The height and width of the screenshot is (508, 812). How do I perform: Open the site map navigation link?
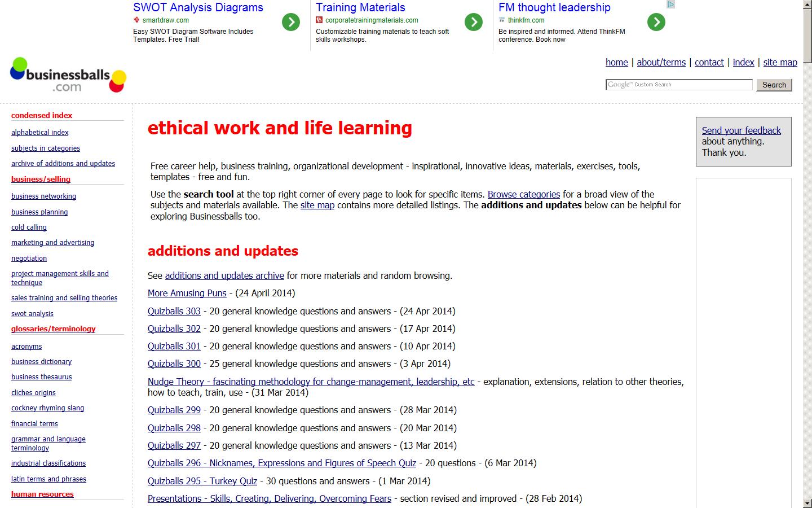pyautogui.click(x=780, y=62)
